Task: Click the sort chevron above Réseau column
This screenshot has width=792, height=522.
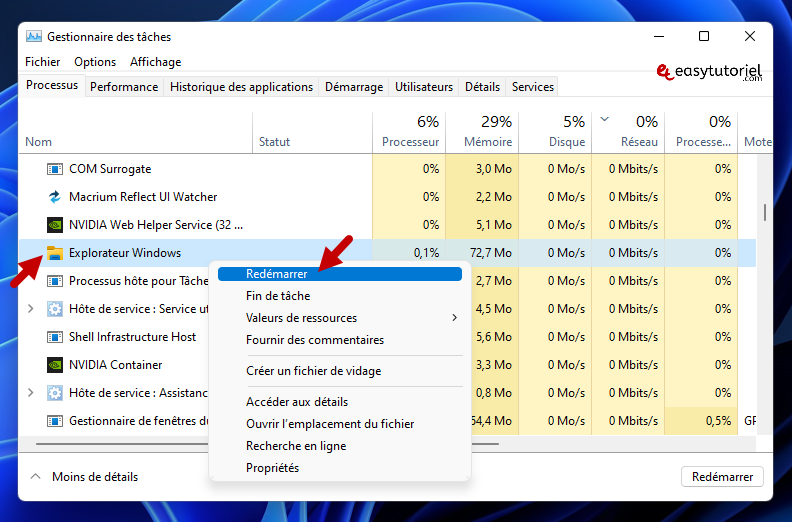Action: point(605,119)
